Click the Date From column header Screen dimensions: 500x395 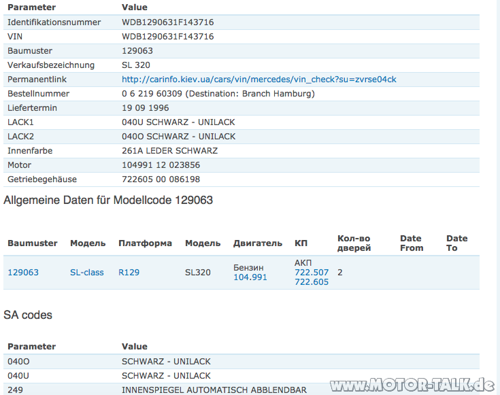(412, 243)
